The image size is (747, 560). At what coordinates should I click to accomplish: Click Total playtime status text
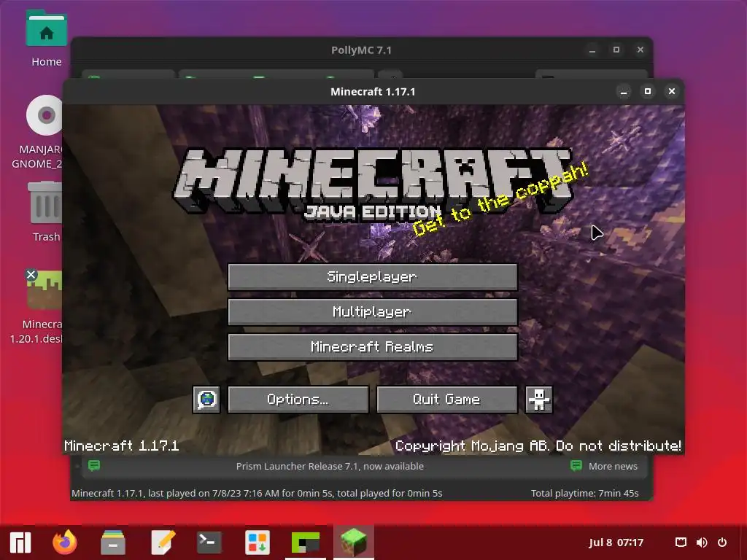coord(584,494)
